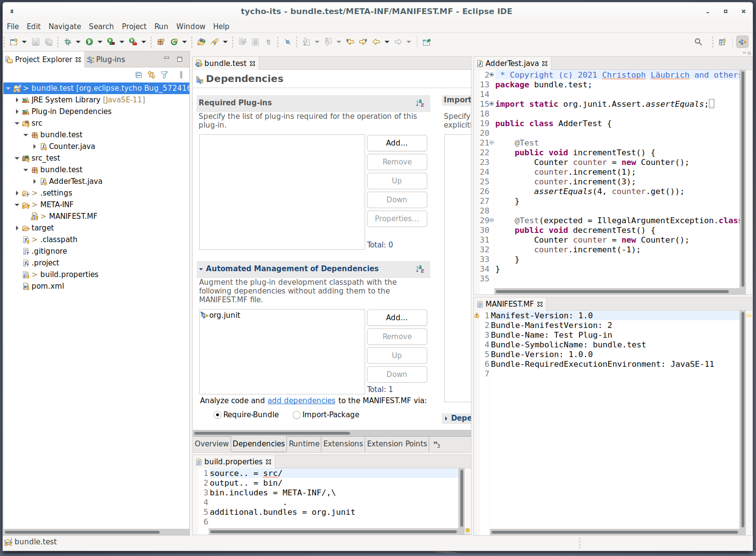Click the New wizard toolbar icon

(14, 42)
